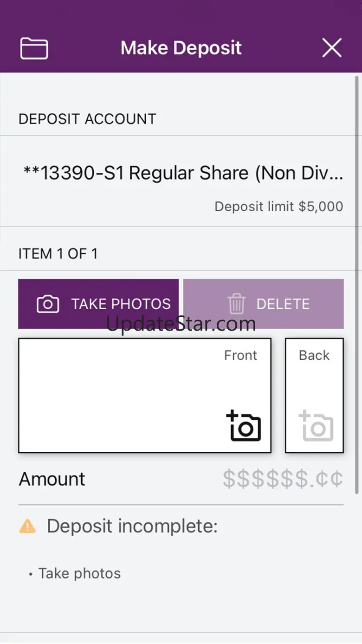Click the camera icon on Take Photos
This screenshot has height=644, width=362.
48,304
